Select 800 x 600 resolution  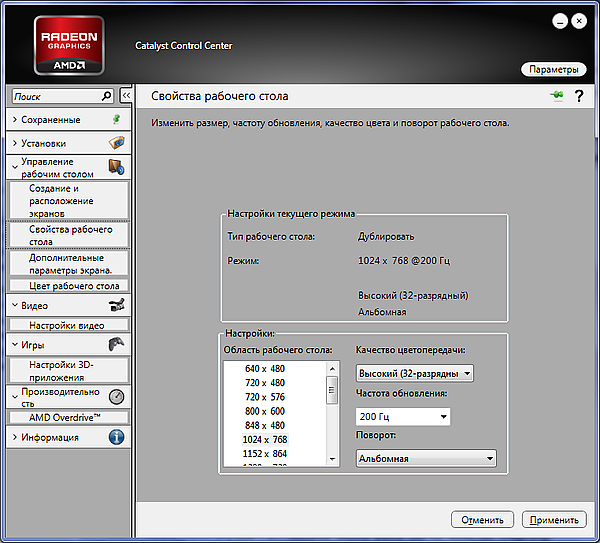[x=265, y=411]
